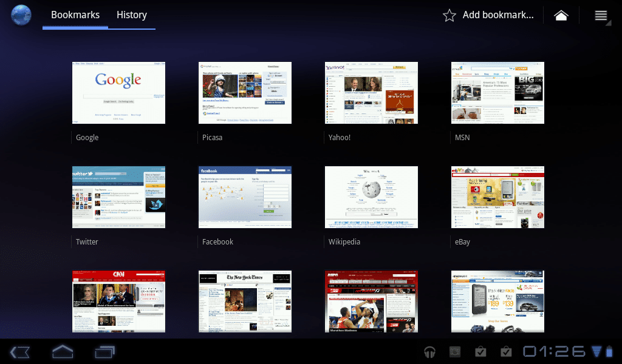This screenshot has height=364, width=622.
Task: Open the Yahoo! bookmark thumbnail
Action: [371, 93]
